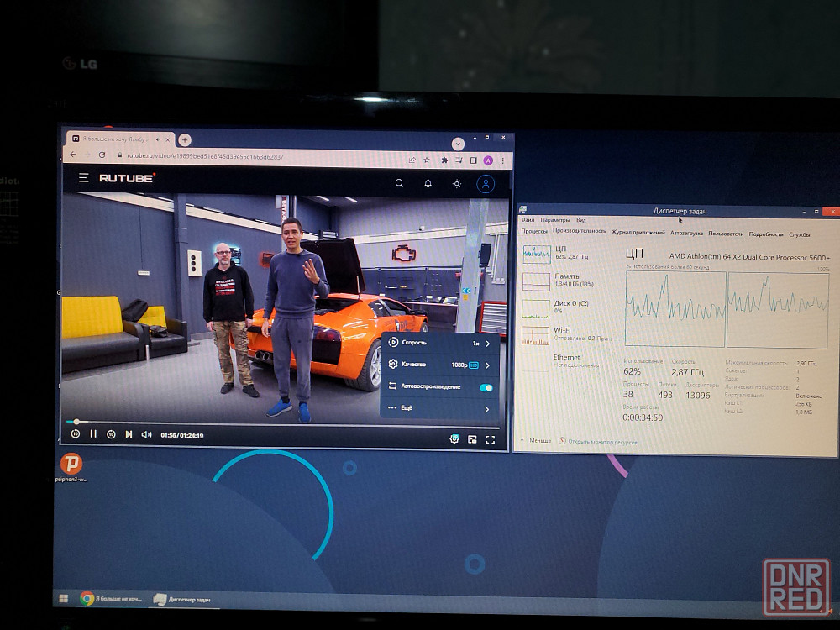The image size is (840, 630).
Task: Open the Качество quality submenu
Action: point(440,365)
